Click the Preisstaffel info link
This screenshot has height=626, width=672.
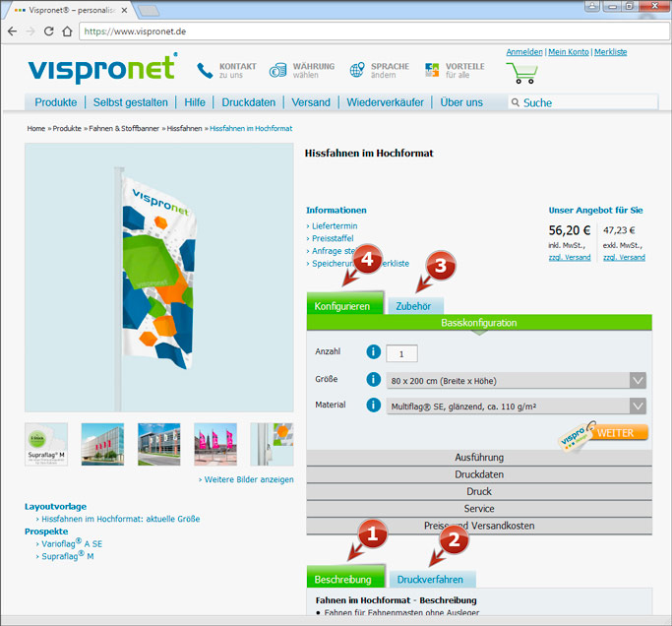[333, 238]
